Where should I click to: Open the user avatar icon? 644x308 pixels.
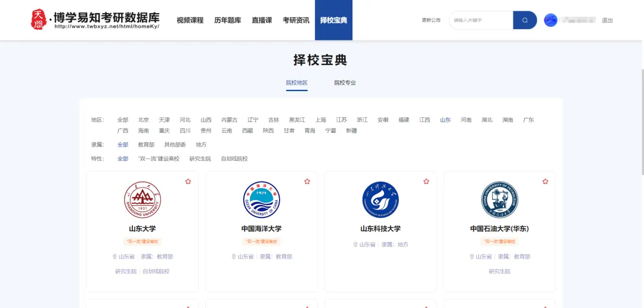coord(551,20)
